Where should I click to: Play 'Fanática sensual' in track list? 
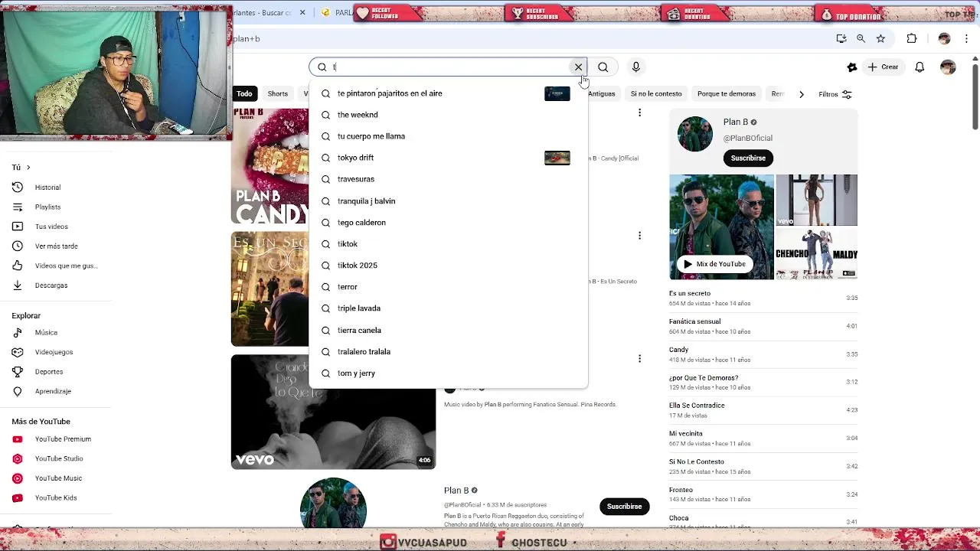click(763, 326)
